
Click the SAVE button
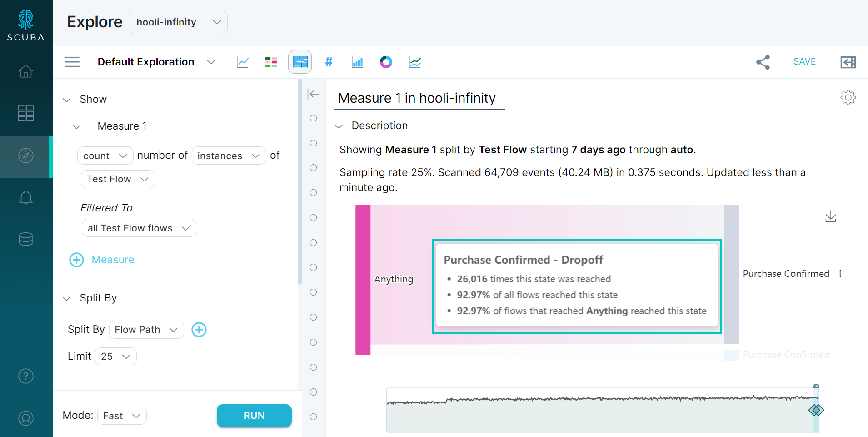pos(804,61)
